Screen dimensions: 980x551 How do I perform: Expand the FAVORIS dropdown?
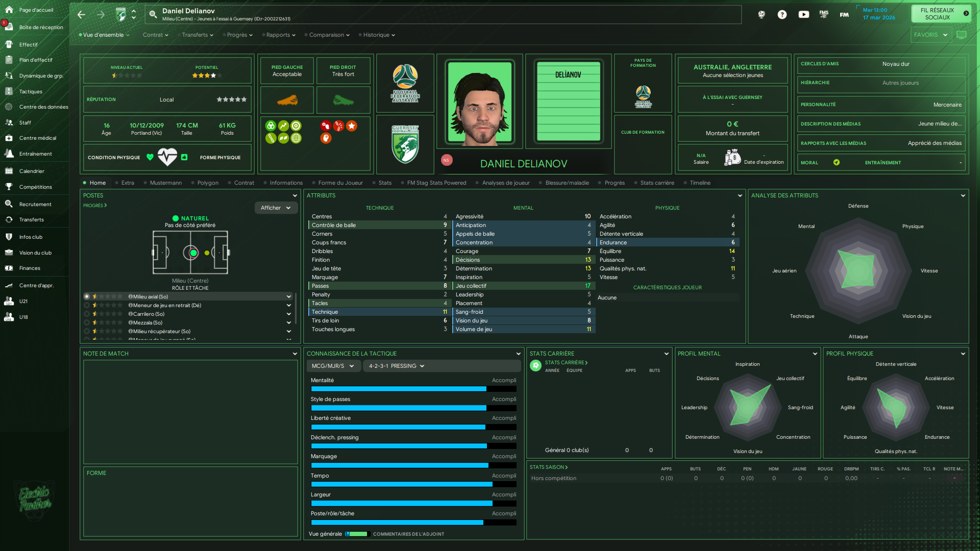pyautogui.click(x=930, y=35)
